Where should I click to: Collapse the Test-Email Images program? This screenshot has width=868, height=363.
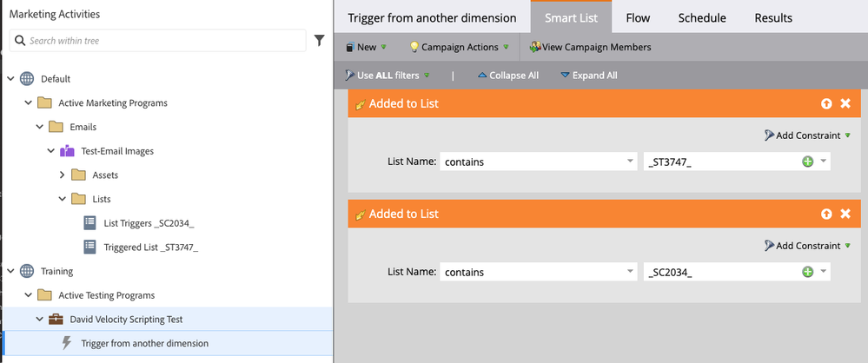click(51, 150)
